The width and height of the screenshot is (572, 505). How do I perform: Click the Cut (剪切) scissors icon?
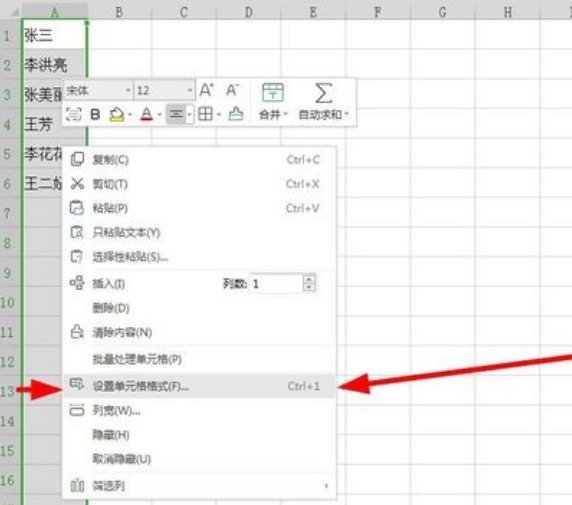(77, 184)
